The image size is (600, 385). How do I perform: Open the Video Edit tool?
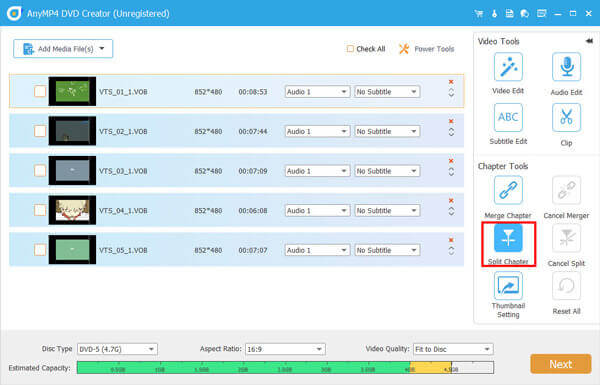[x=508, y=67]
